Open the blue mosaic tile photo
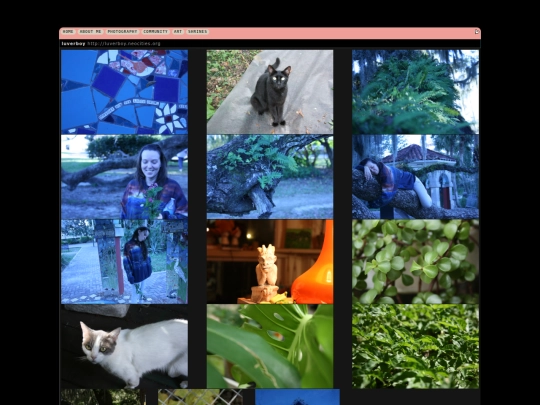Viewport: 540px width, 405px height. coord(124,92)
